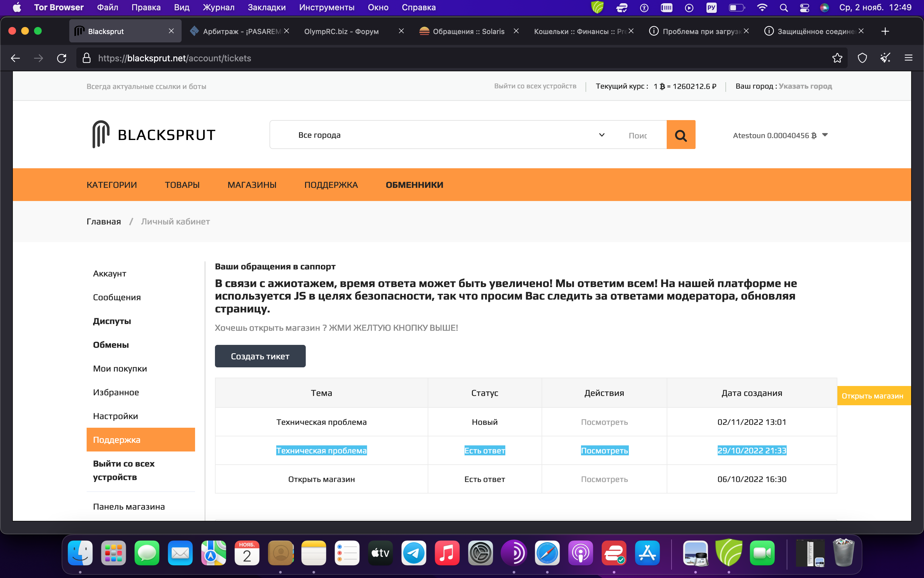Viewport: 924px width, 578px height.
Task: Click the Blacksprut logo
Action: point(154,135)
